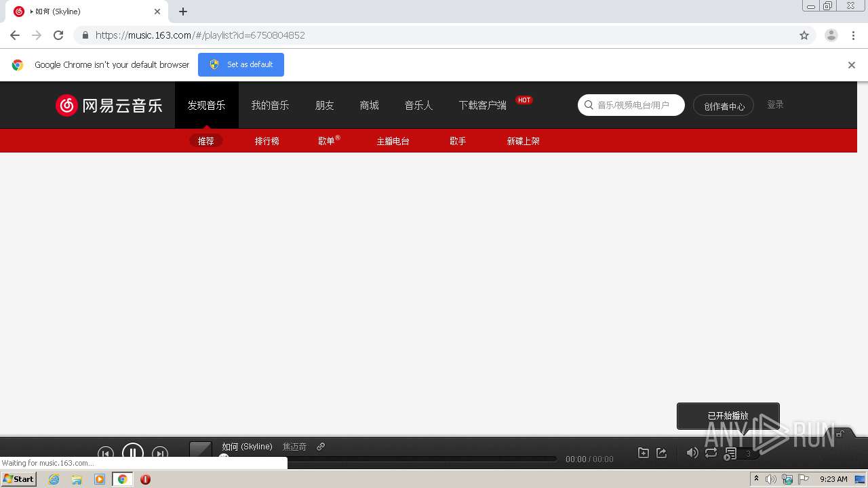Click the system tray network icon
Screen dimensions: 868x488
(787, 479)
